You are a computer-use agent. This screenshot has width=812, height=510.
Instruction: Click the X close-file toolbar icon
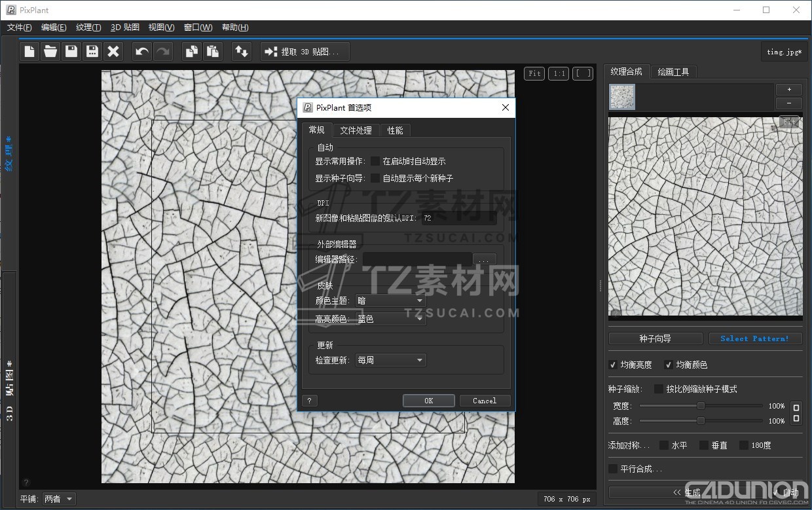click(113, 51)
